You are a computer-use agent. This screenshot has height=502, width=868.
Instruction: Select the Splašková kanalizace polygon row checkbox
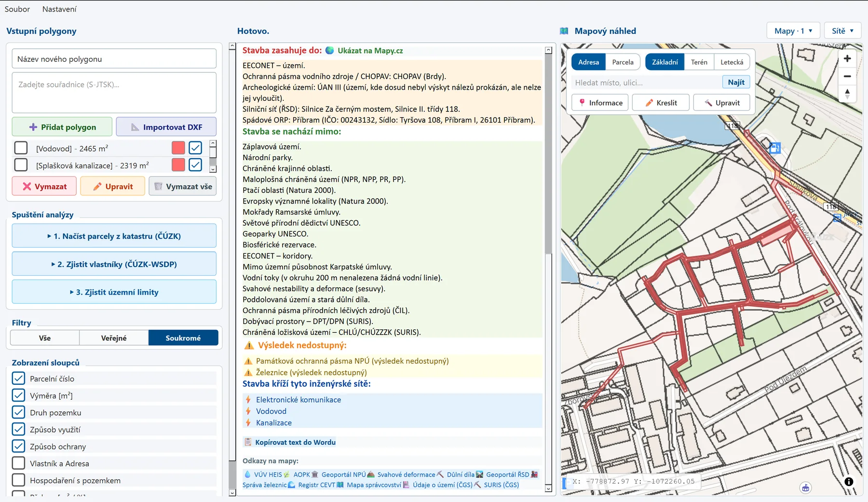tap(21, 165)
